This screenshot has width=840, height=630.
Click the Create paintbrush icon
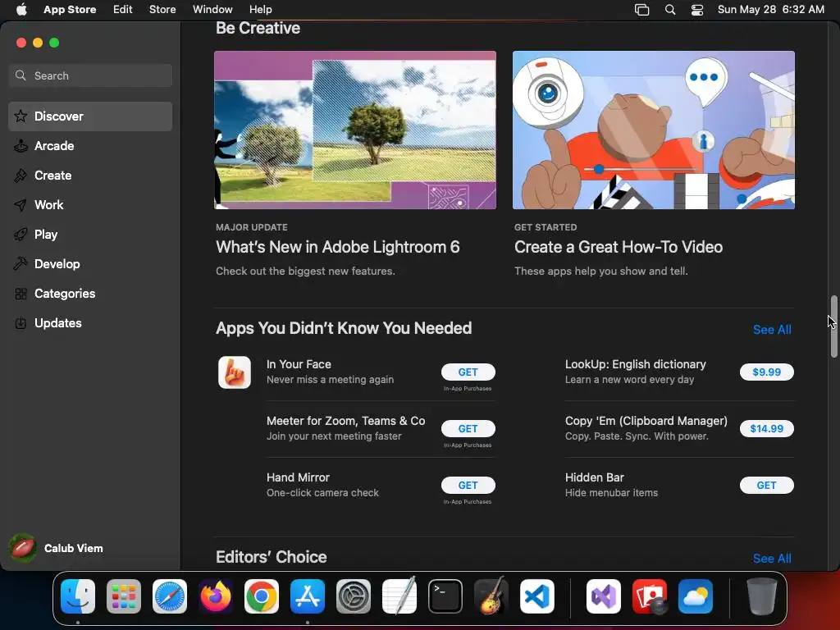tap(21, 176)
